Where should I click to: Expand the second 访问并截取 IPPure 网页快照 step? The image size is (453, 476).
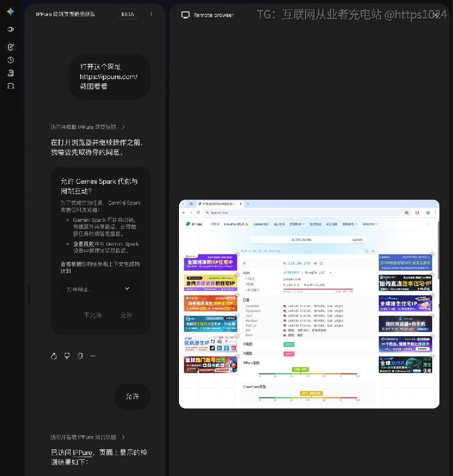coord(123,437)
